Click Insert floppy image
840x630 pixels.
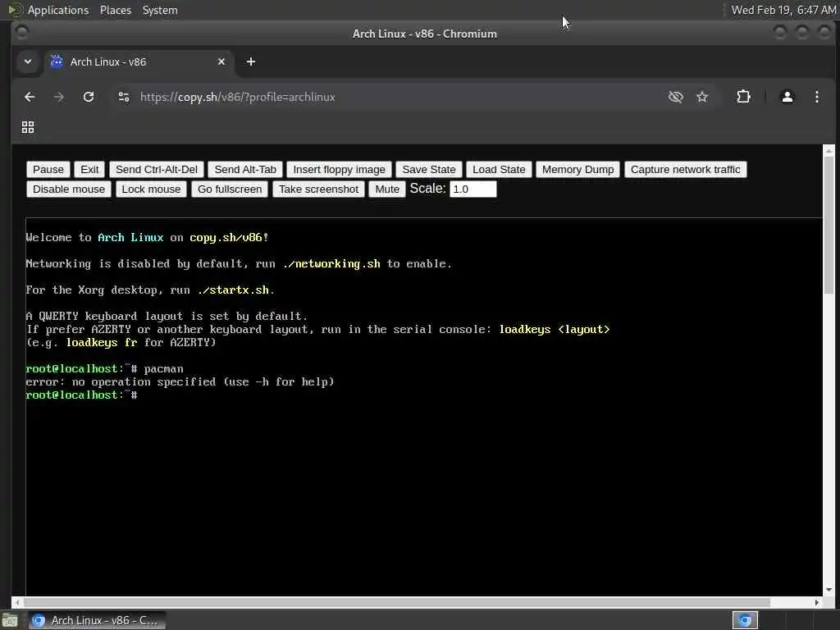(x=339, y=169)
